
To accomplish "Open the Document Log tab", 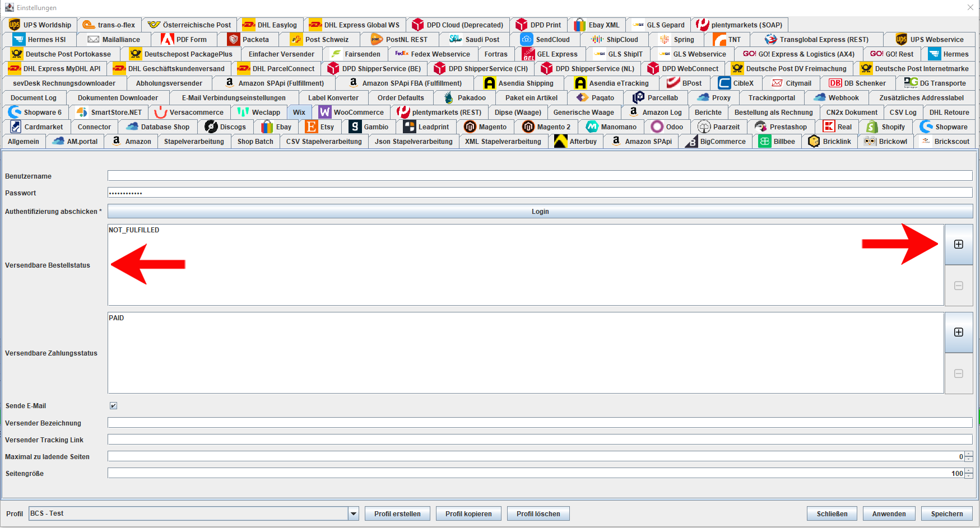I will (x=34, y=97).
